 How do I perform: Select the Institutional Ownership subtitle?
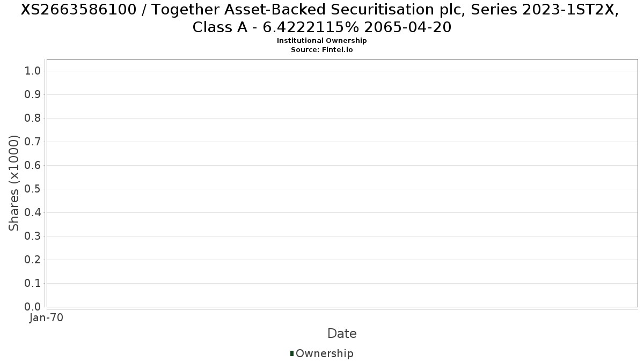(321, 41)
